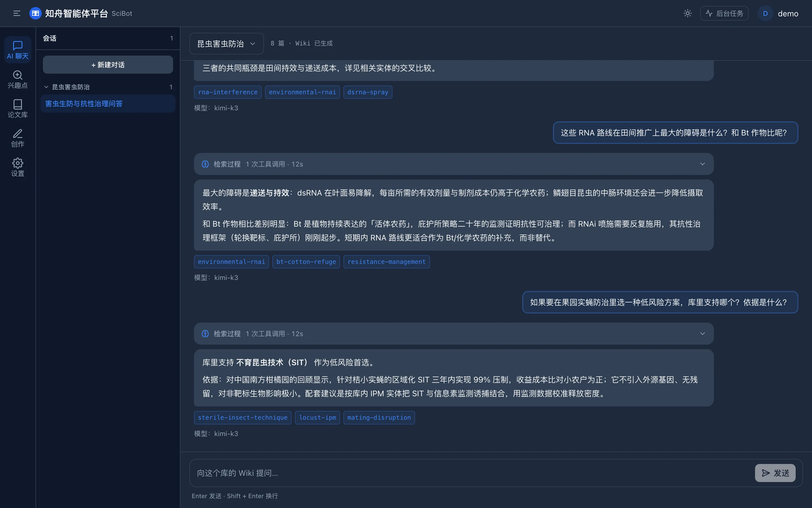Click the brain icon in the 果园实蝇 检索过程 panel
Image resolution: width=812 pixels, height=508 pixels.
tap(205, 334)
